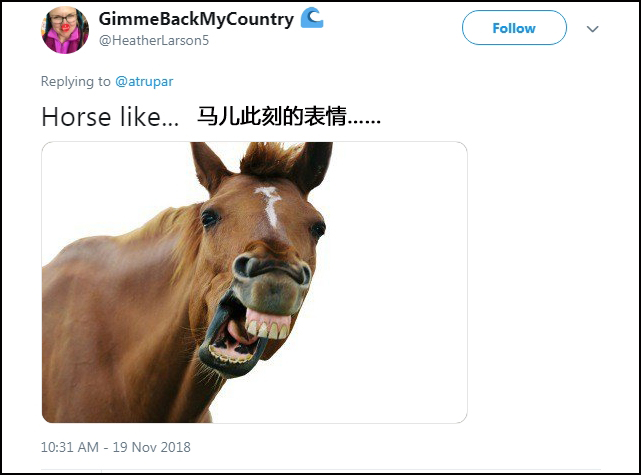Screen dimensions: 641x475
Task: Click the horse's nostrils in the picture
Action: [271, 269]
